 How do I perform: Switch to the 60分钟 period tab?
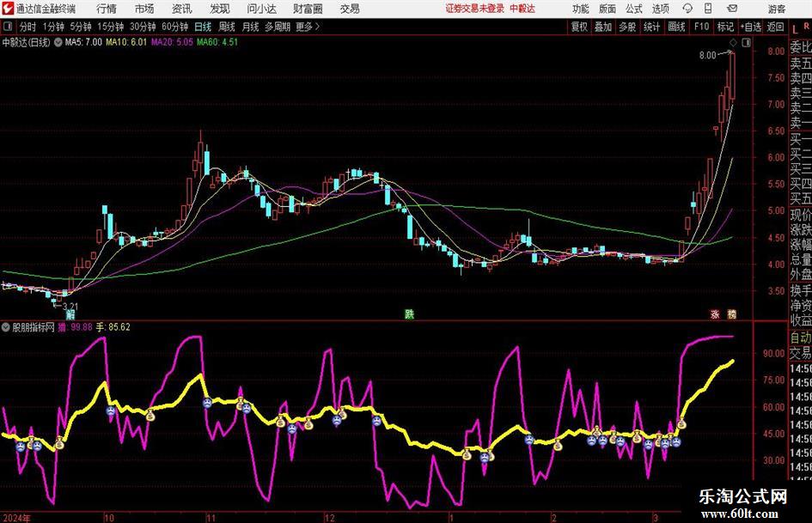click(x=175, y=27)
